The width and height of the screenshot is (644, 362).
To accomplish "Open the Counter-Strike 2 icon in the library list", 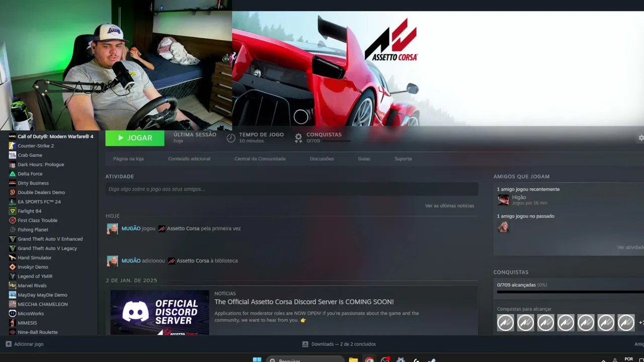I will click(x=13, y=146).
